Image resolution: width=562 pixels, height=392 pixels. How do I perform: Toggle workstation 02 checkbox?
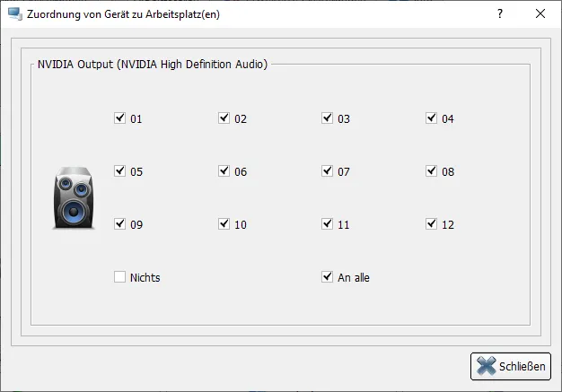(x=224, y=118)
